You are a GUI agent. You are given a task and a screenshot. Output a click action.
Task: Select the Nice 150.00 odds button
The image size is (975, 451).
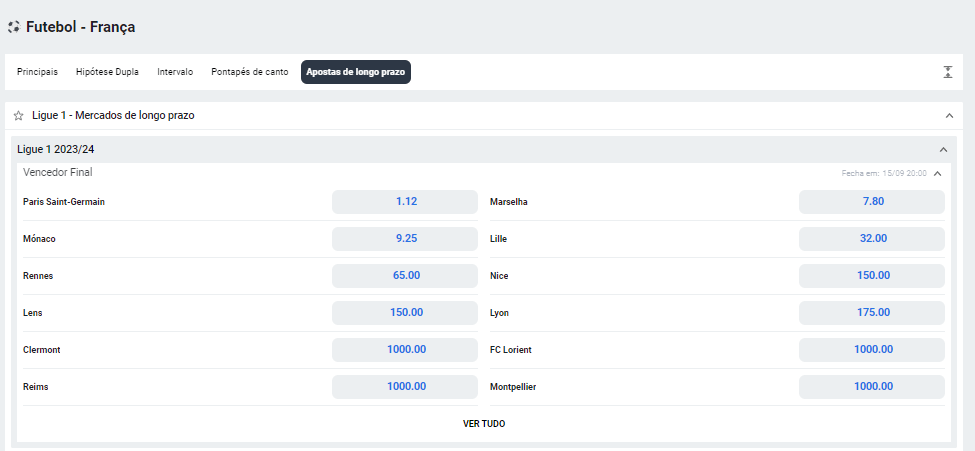pyautogui.click(x=872, y=276)
